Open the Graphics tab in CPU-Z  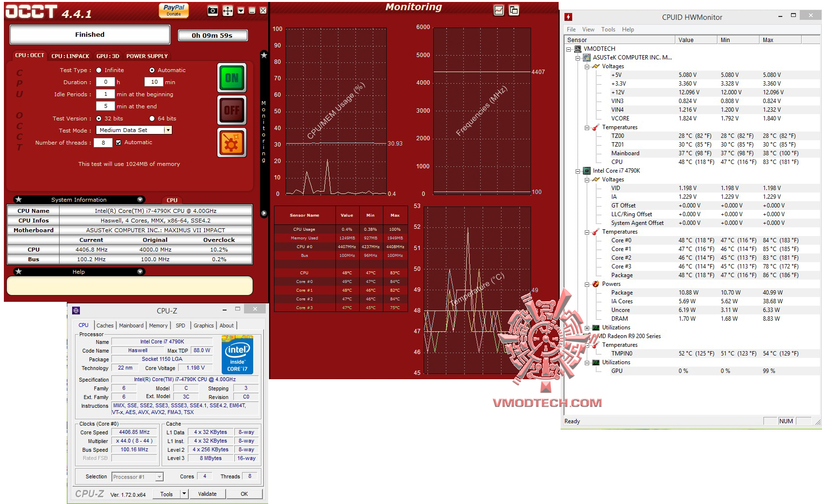click(x=203, y=326)
